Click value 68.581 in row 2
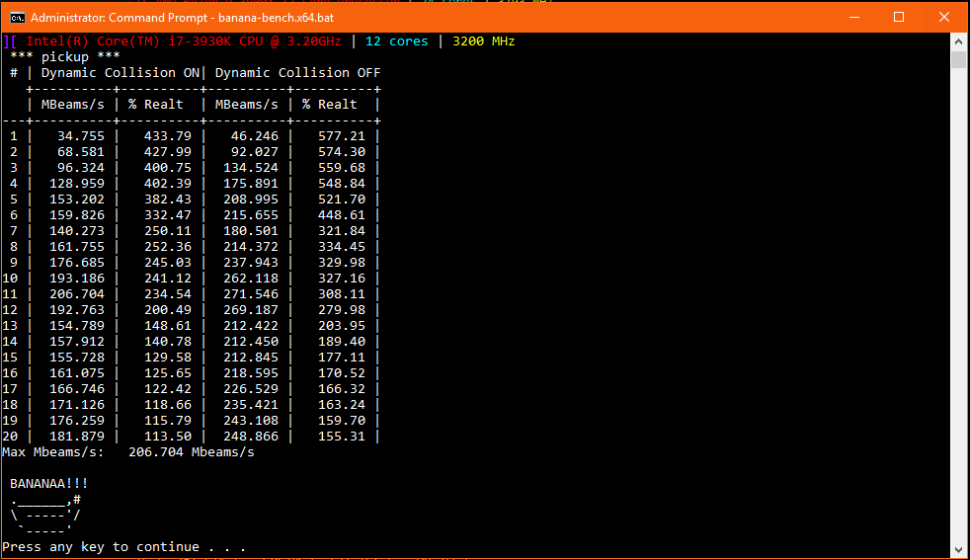 [81, 152]
